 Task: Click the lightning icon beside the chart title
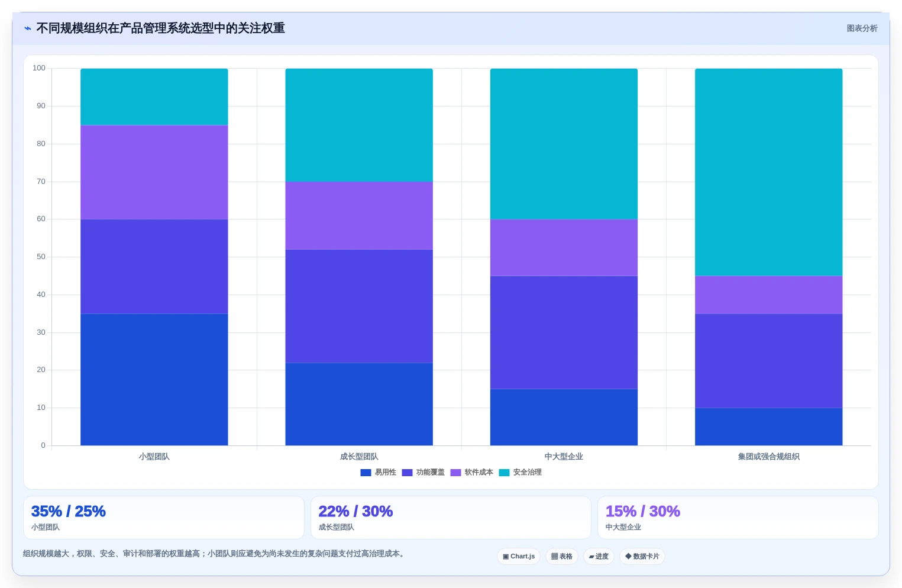click(x=27, y=28)
